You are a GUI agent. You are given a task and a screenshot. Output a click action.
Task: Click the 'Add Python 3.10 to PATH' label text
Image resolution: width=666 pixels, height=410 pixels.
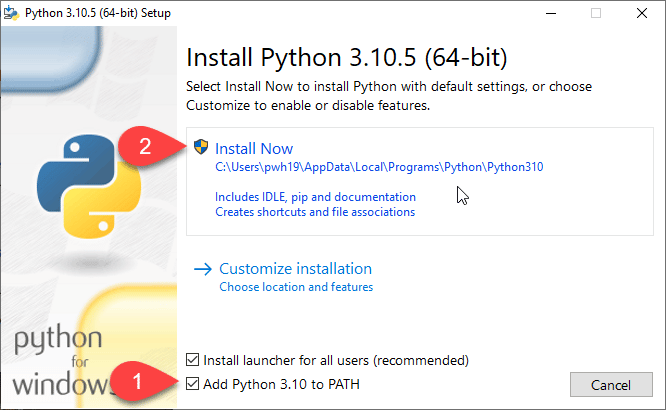pyautogui.click(x=281, y=384)
